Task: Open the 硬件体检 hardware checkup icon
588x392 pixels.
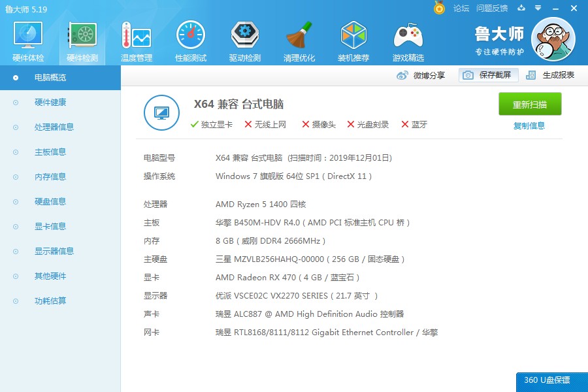Action: click(27, 35)
